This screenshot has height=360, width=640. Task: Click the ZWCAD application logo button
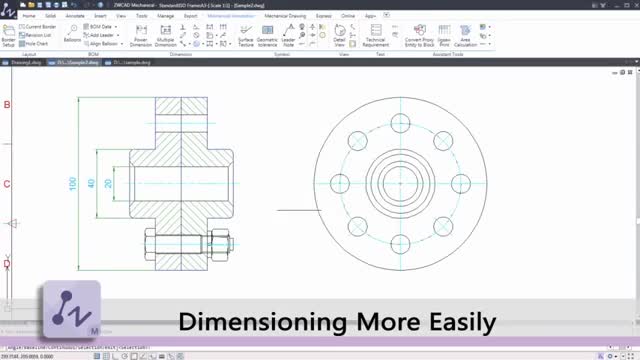(x=8, y=9)
